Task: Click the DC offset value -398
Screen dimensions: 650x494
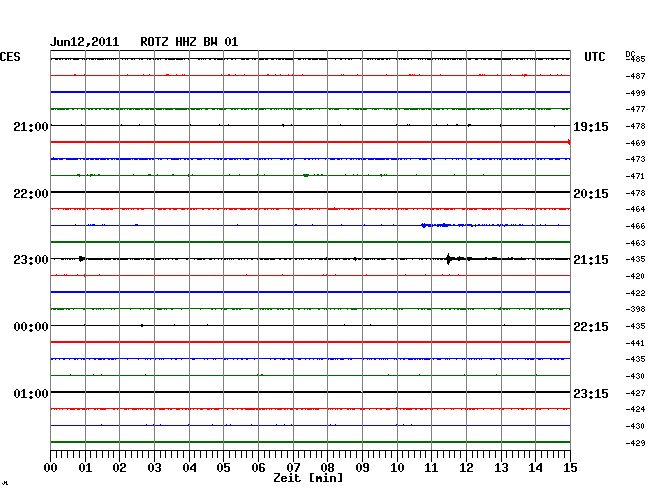Action: (x=635, y=309)
